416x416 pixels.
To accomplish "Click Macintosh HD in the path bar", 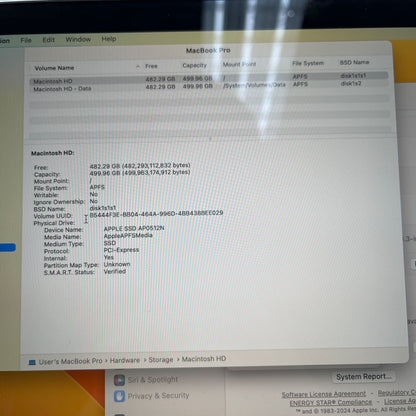I will point(204,359).
